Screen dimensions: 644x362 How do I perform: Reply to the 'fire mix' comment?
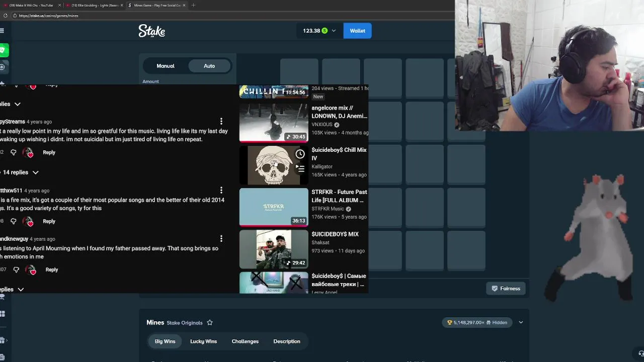point(49,221)
